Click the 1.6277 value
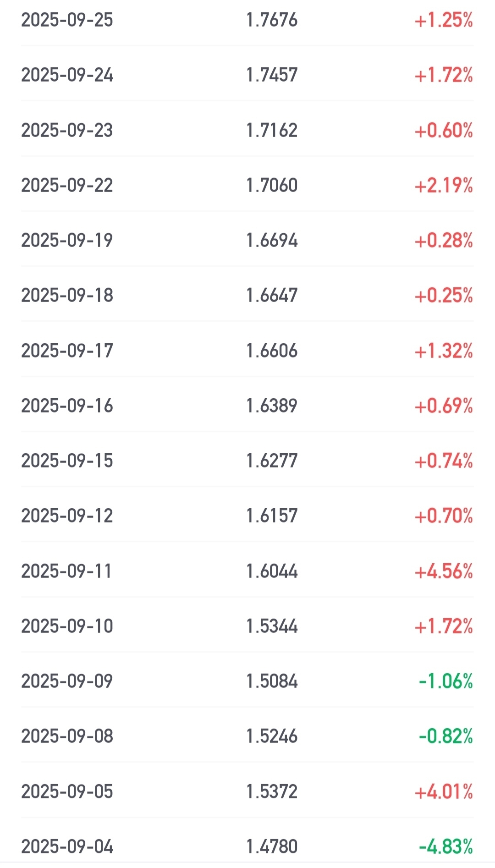The width and height of the screenshot is (495, 868). click(272, 461)
